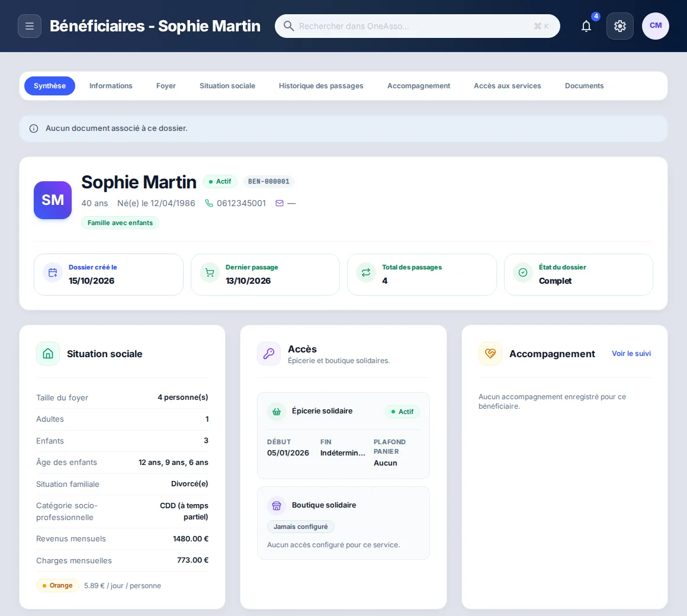Follow the Voir le suivi link
687x616 pixels.
pyautogui.click(x=631, y=354)
